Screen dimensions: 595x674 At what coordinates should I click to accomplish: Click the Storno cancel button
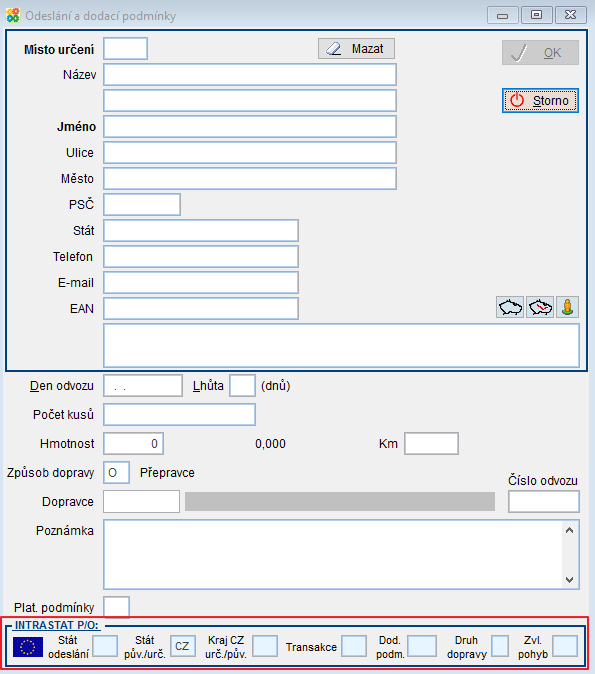(x=540, y=101)
